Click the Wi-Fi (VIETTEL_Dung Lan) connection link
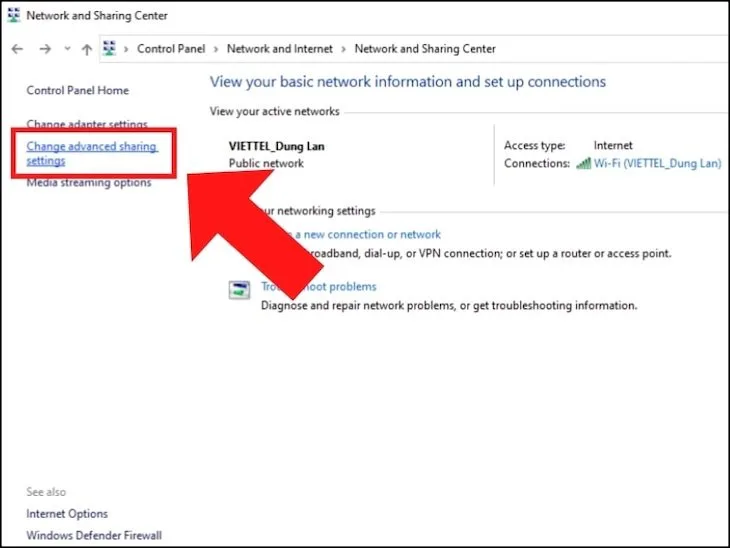This screenshot has width=730, height=548. pyautogui.click(x=657, y=163)
